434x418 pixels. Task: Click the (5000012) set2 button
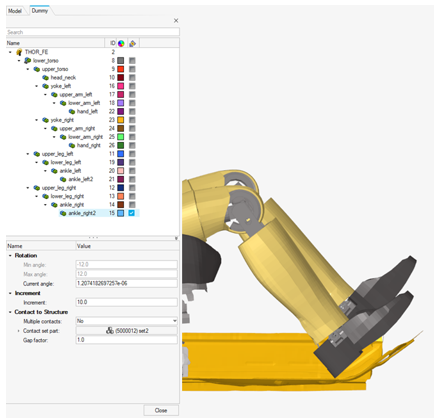(126, 331)
